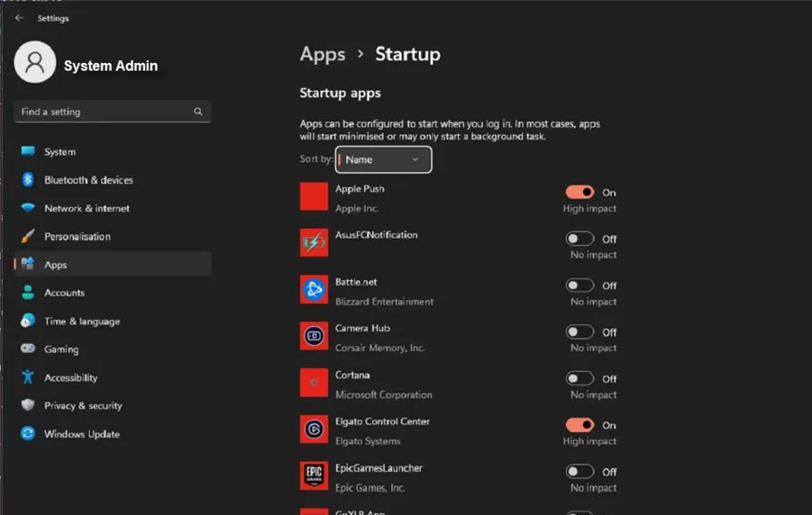
Task: Click the Cortana app icon
Action: pyautogui.click(x=314, y=383)
